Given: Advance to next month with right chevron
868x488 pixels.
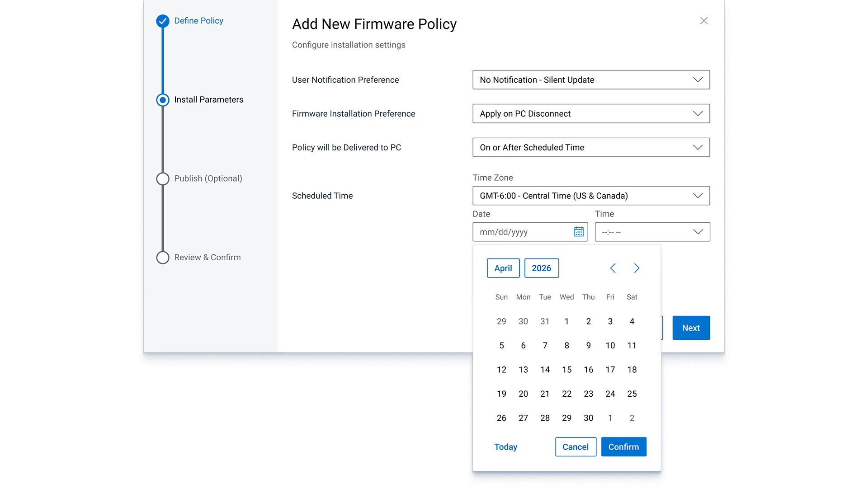Looking at the screenshot, I should tap(637, 268).
